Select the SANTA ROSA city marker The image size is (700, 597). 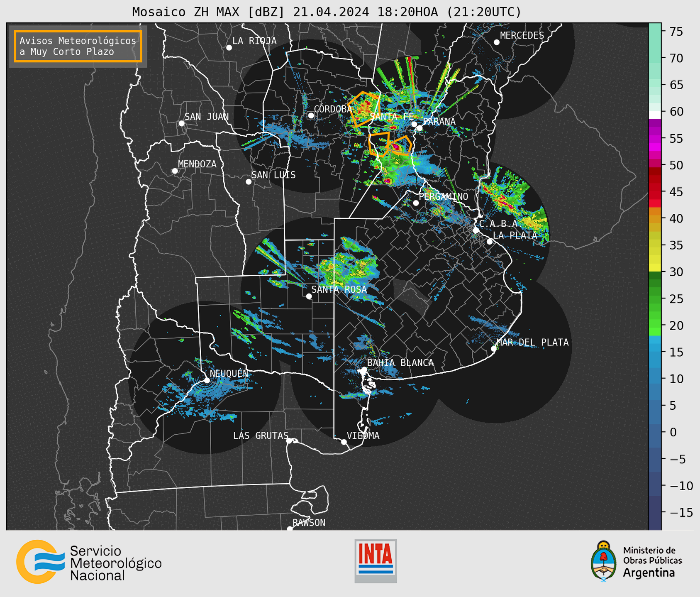[309, 296]
